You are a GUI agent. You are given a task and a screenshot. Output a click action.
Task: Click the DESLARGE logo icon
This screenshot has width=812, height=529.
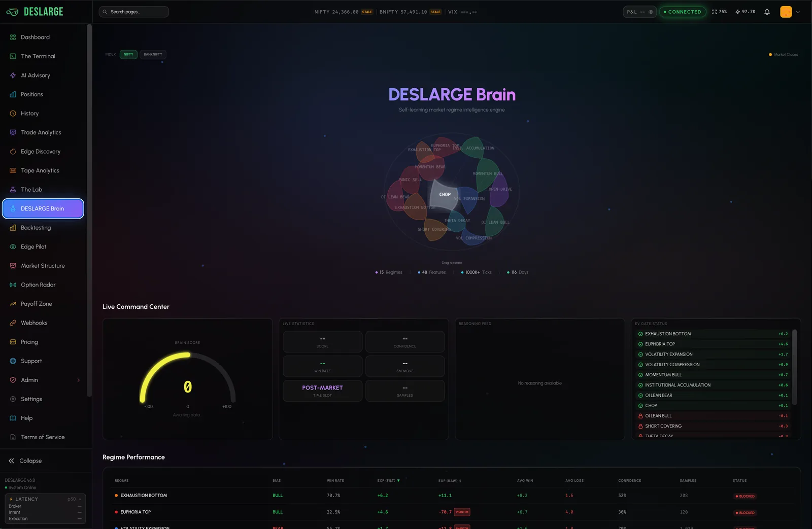pyautogui.click(x=12, y=12)
